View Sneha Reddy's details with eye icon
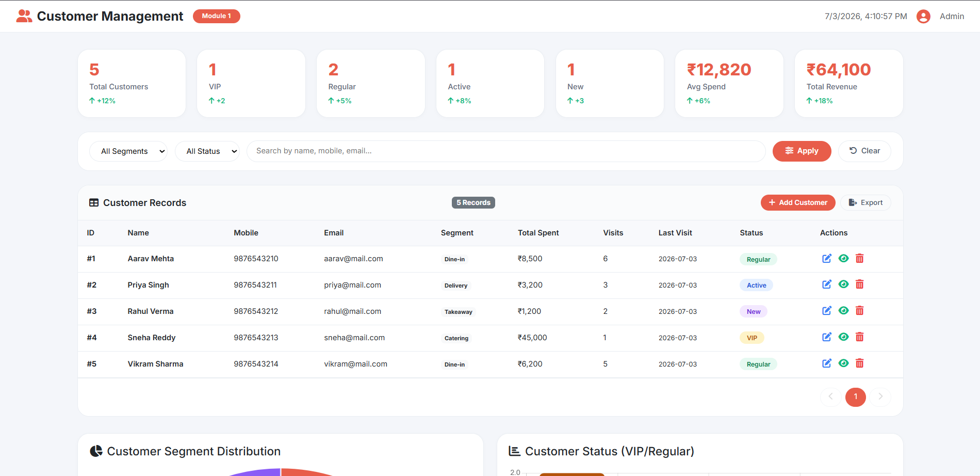 click(x=843, y=337)
